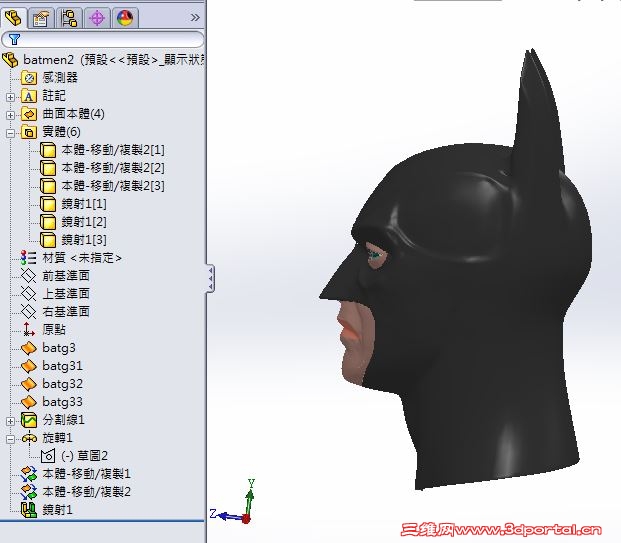Screen dimensions: 621x543
Task: Select the batg31 imported surface icon
Action: 29,366
